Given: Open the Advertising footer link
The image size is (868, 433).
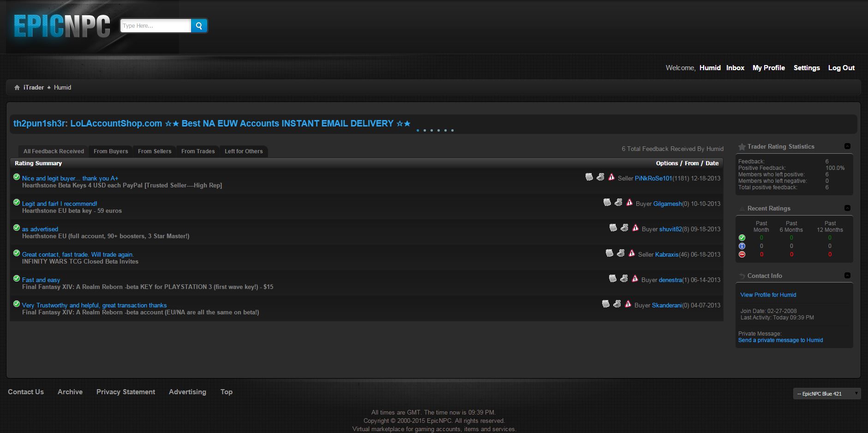Looking at the screenshot, I should [x=187, y=392].
